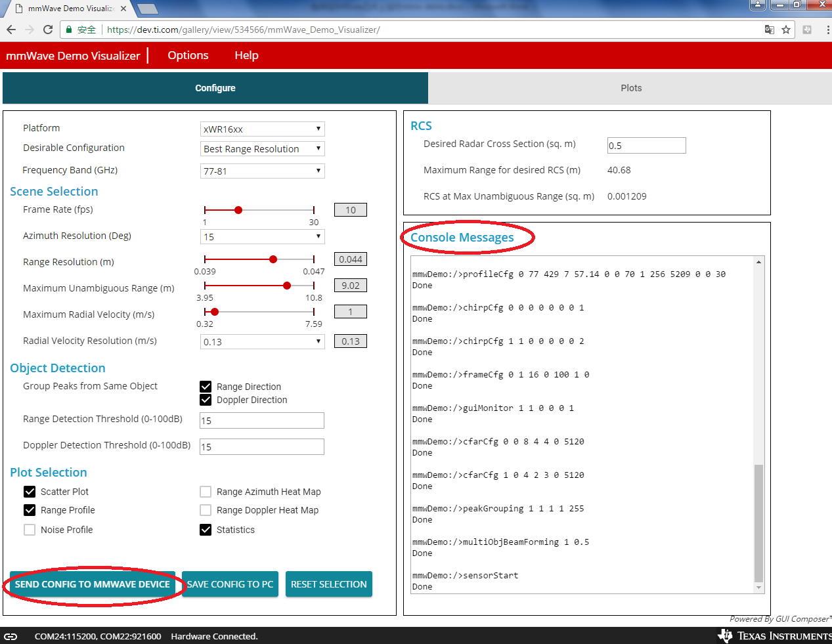Viewport: 832px width, 644px height.
Task: Switch to the Configure tab
Action: click(215, 88)
